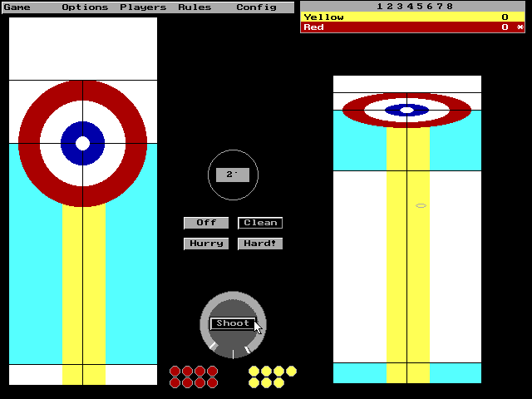The width and height of the screenshot is (532, 399).
Task: Select the Hurry sweeping button
Action: click(206, 244)
